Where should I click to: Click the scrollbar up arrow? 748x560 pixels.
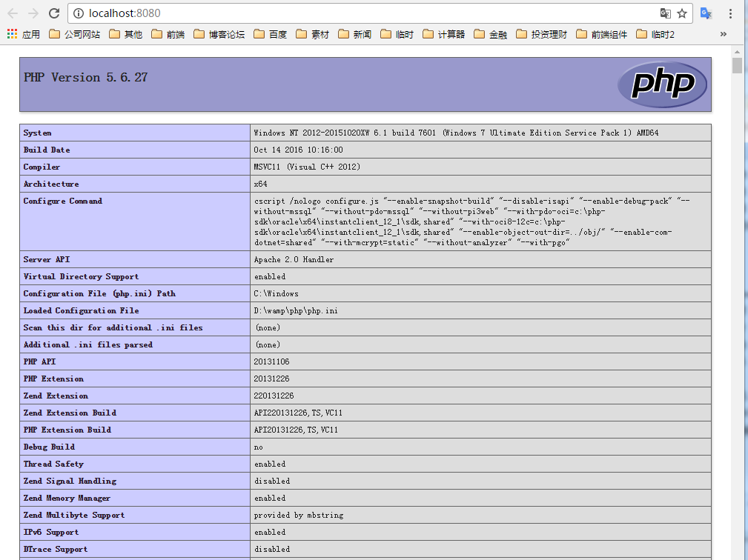click(x=737, y=51)
